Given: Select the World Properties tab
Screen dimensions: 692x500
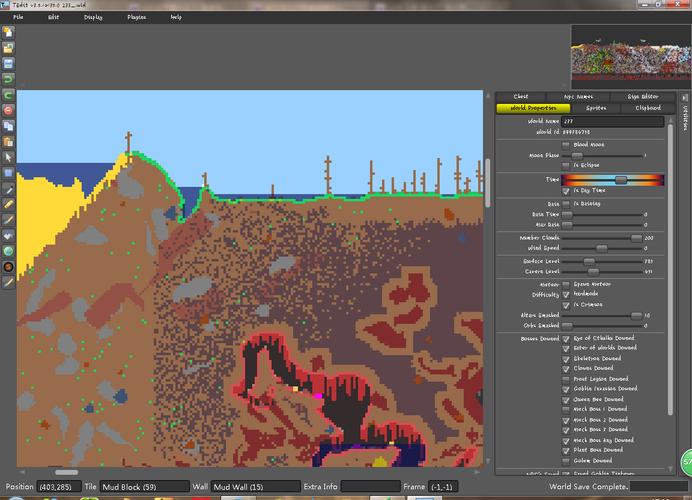Looking at the screenshot, I should (533, 108).
